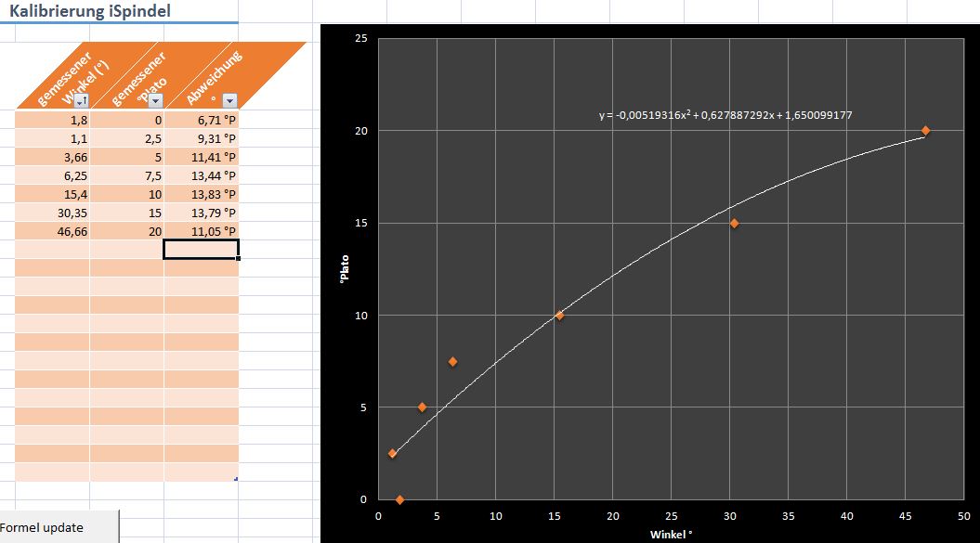
Task: Open the gemessener °Plato filter dropdown
Action: tap(155, 101)
